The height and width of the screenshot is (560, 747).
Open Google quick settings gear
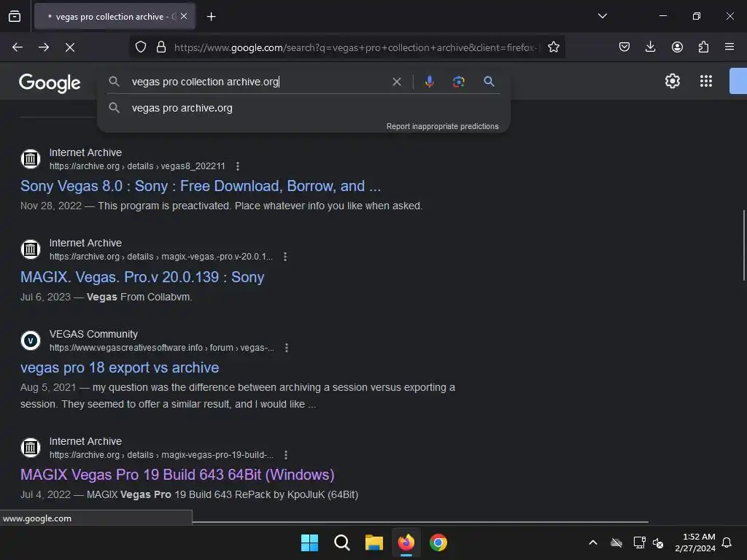(672, 81)
